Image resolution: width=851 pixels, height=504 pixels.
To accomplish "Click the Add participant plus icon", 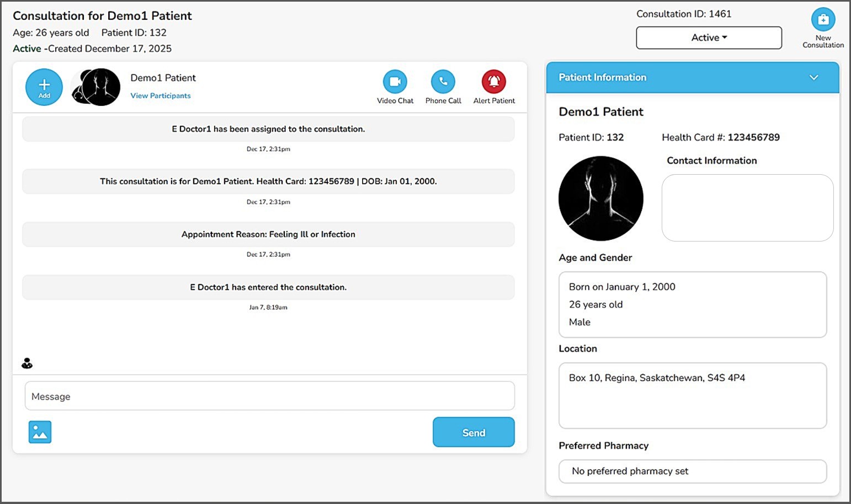I will point(44,87).
